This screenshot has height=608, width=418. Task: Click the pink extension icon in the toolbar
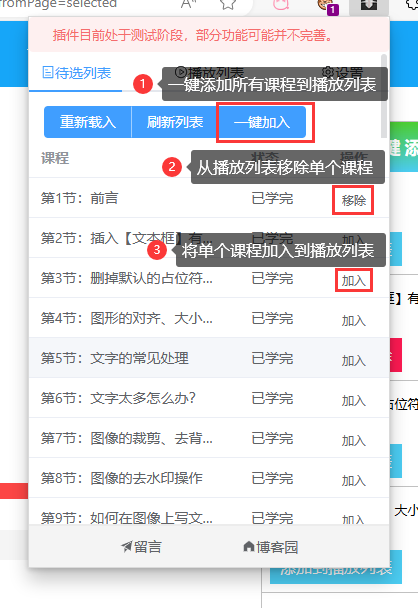[x=281, y=5]
